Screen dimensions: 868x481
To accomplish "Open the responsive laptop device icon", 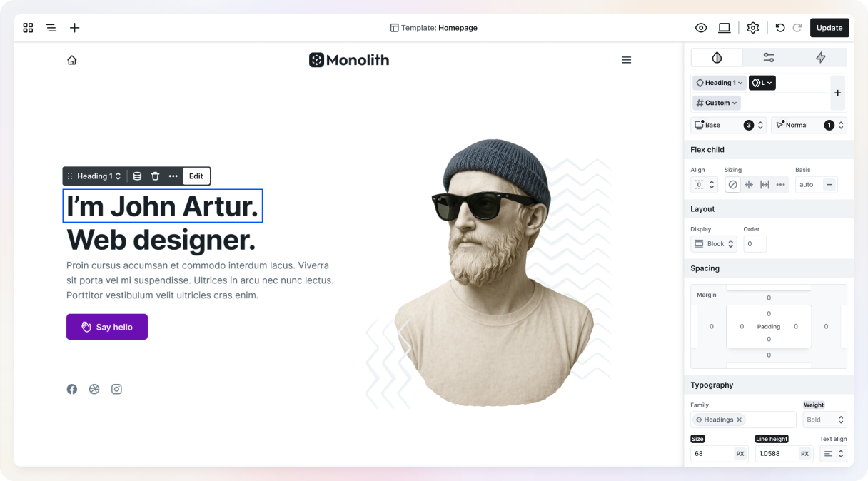I will point(725,28).
